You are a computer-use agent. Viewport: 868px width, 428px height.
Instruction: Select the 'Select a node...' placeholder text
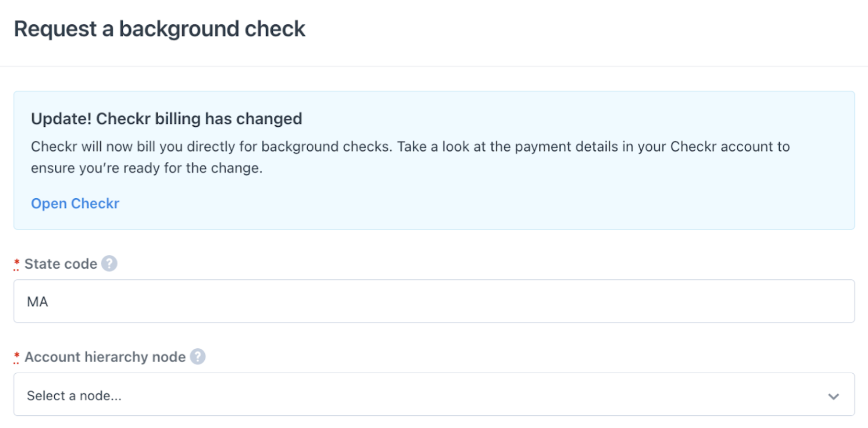74,396
